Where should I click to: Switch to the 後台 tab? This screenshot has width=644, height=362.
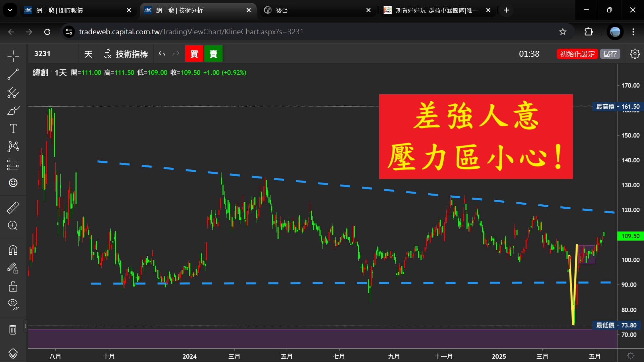tap(317, 10)
